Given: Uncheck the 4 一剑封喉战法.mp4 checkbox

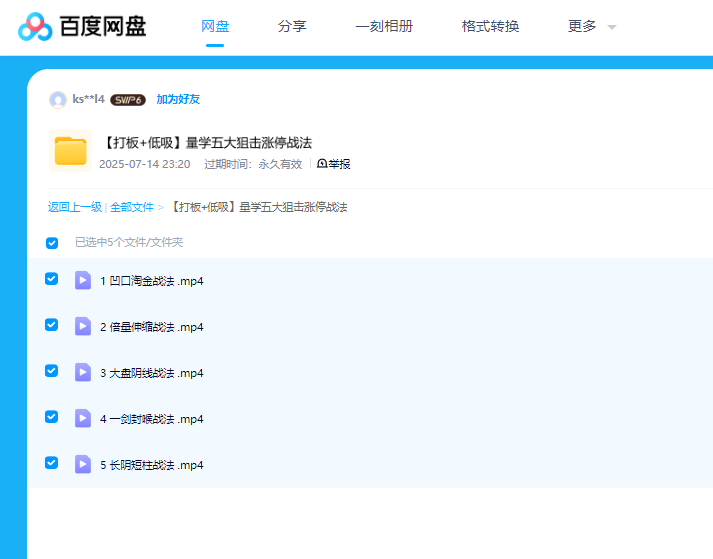Looking at the screenshot, I should [52, 417].
